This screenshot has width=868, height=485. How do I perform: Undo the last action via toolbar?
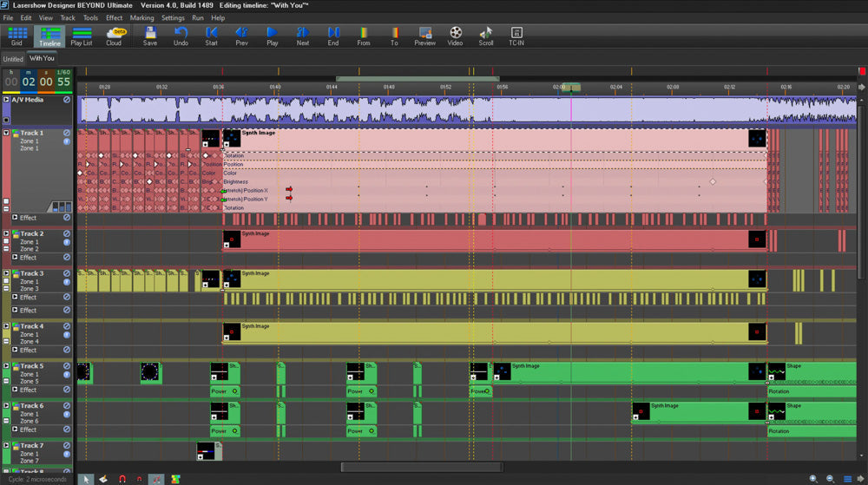pos(181,36)
